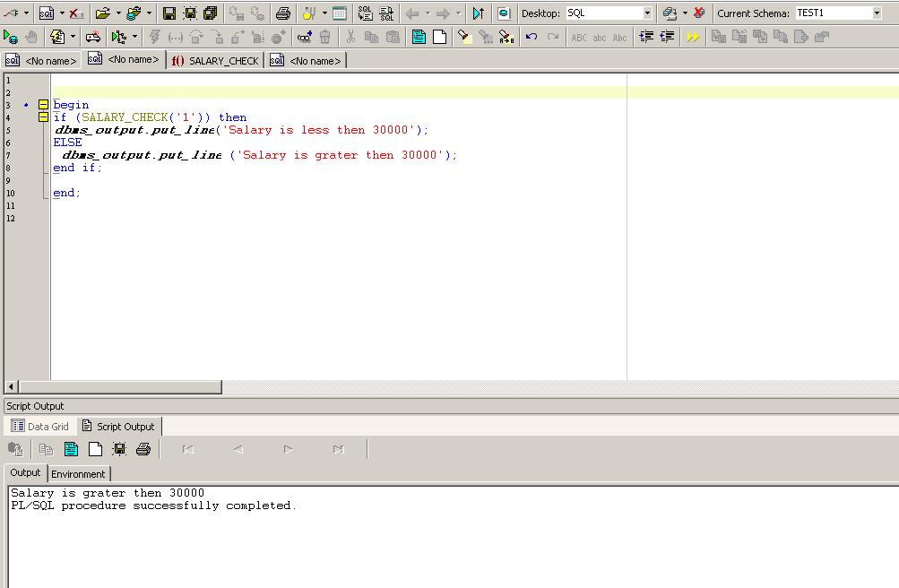Select the Output sub-tab
Screen dimensions: 899x588
(x=25, y=472)
